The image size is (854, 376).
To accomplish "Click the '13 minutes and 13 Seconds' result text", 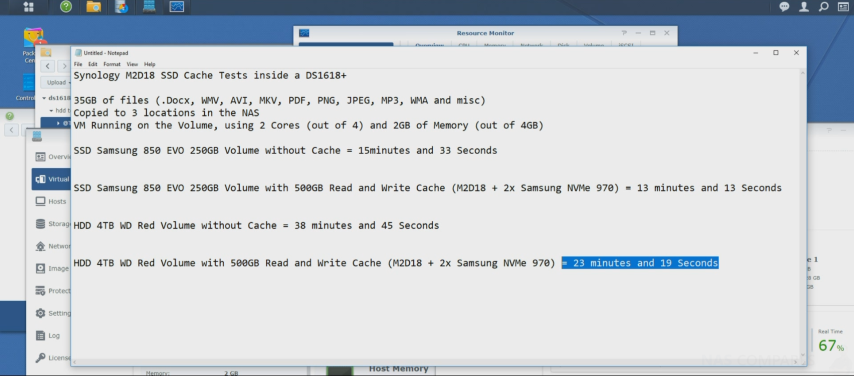I will pyautogui.click(x=709, y=188).
